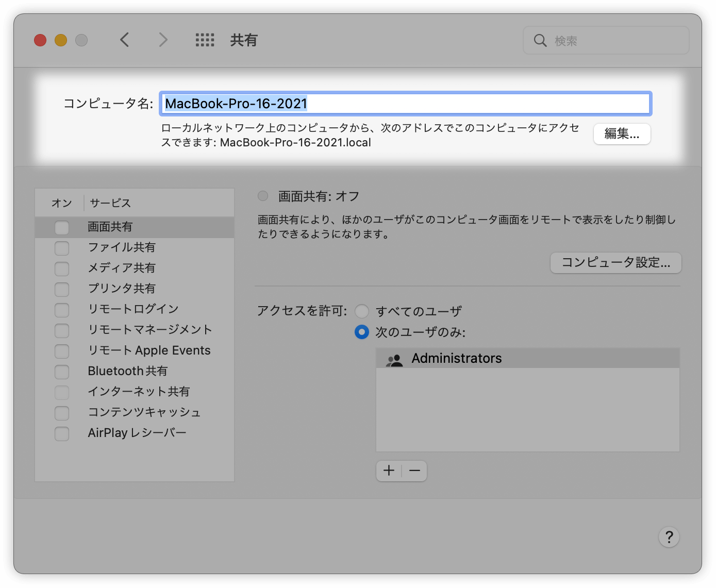The image size is (716, 588).
Task: Select メディア共有 in service list
Action: pyautogui.click(x=135, y=268)
